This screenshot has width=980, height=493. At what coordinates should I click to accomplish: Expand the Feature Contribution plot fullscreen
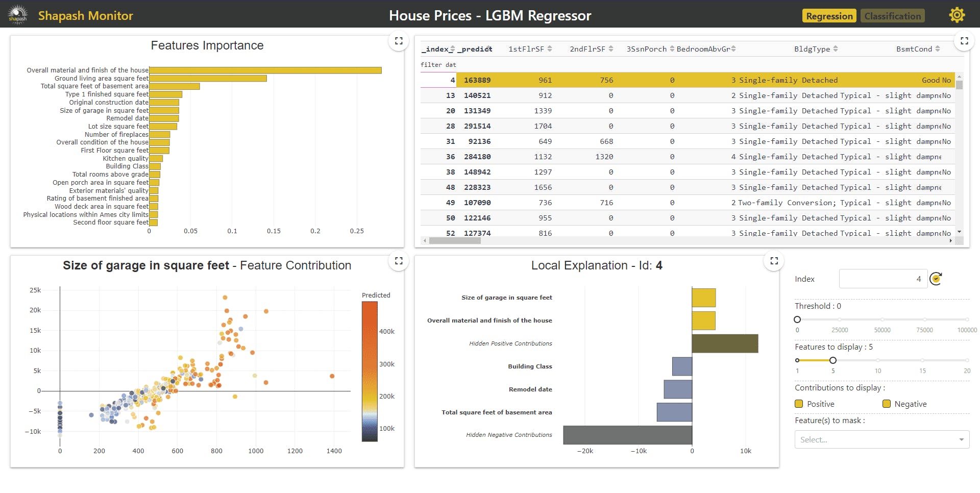coord(399,261)
